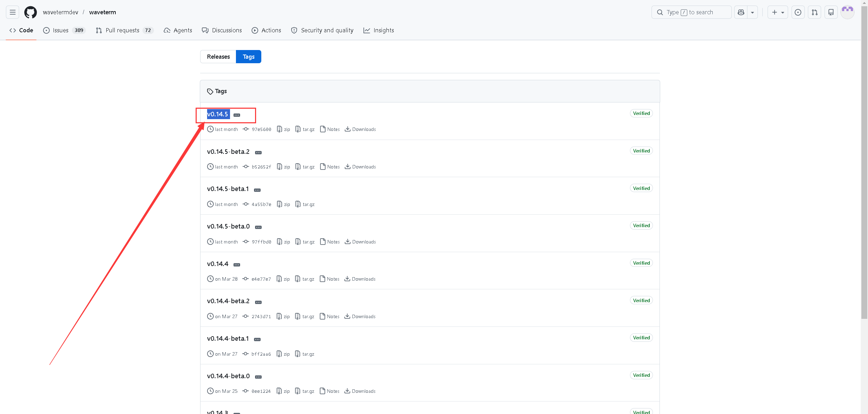Open Downloads for v0.14.5-beta.2
Viewport: 868px width, 414px height.
360,167
